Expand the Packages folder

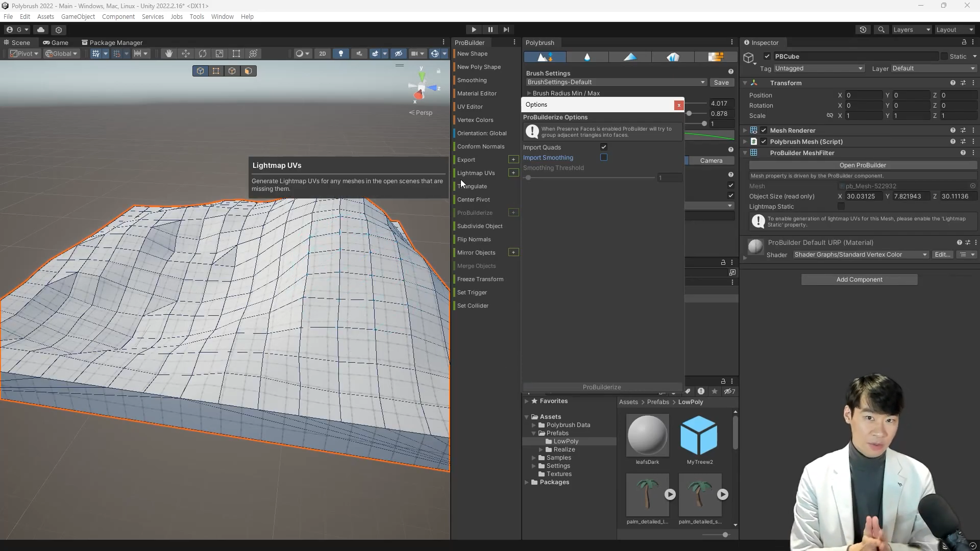coord(527,482)
